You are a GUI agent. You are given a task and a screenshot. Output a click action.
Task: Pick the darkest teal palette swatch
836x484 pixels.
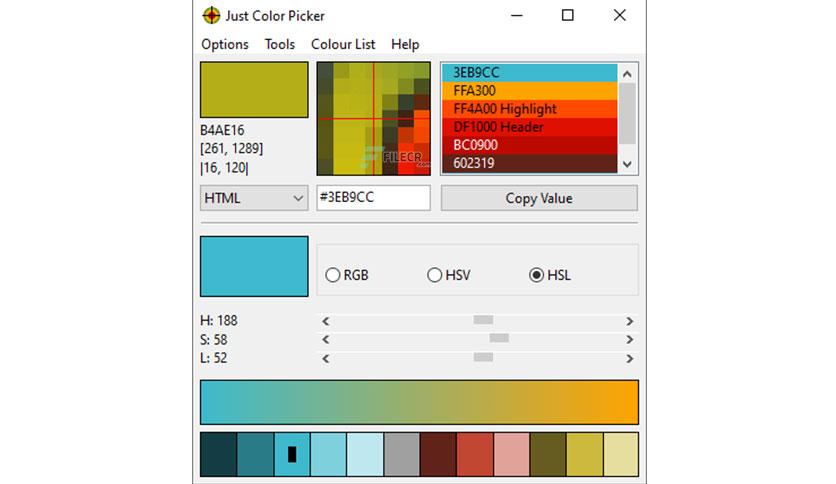pos(219,455)
